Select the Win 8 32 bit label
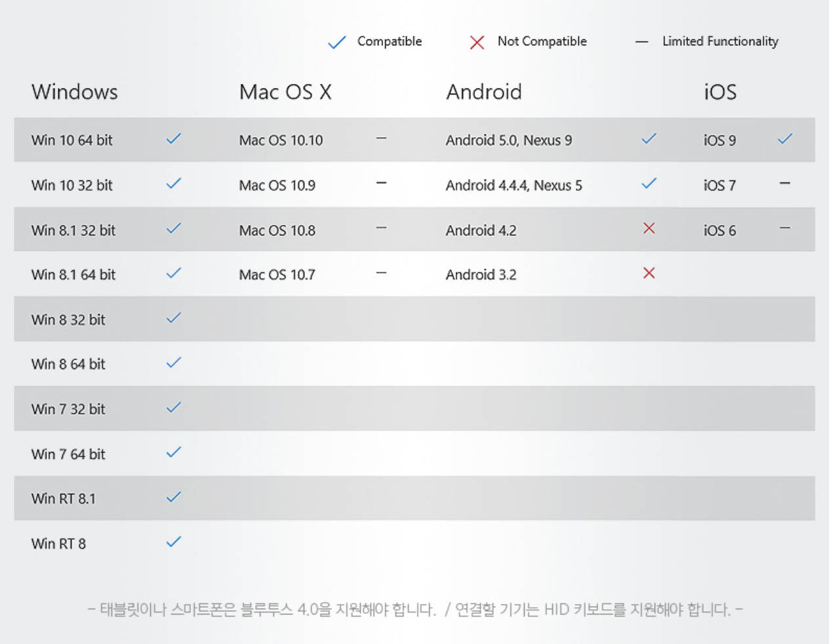The width and height of the screenshot is (829, 644). (68, 320)
